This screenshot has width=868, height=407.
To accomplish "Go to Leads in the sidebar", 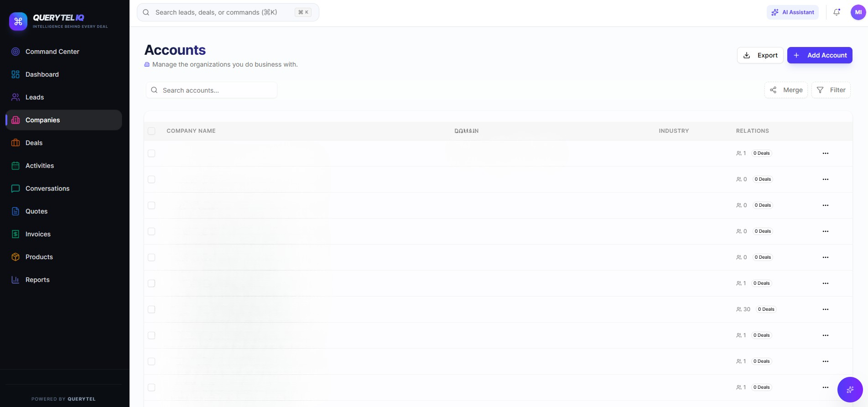I will point(63,97).
